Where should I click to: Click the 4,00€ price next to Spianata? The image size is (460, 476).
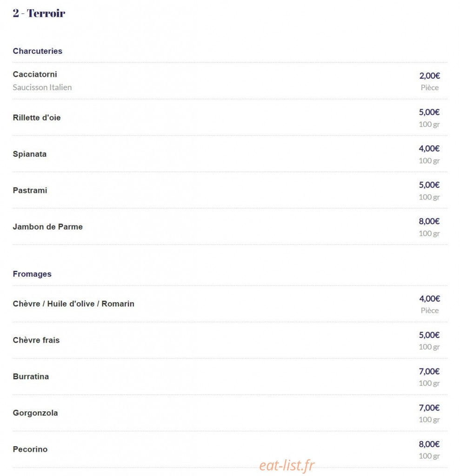[429, 148]
